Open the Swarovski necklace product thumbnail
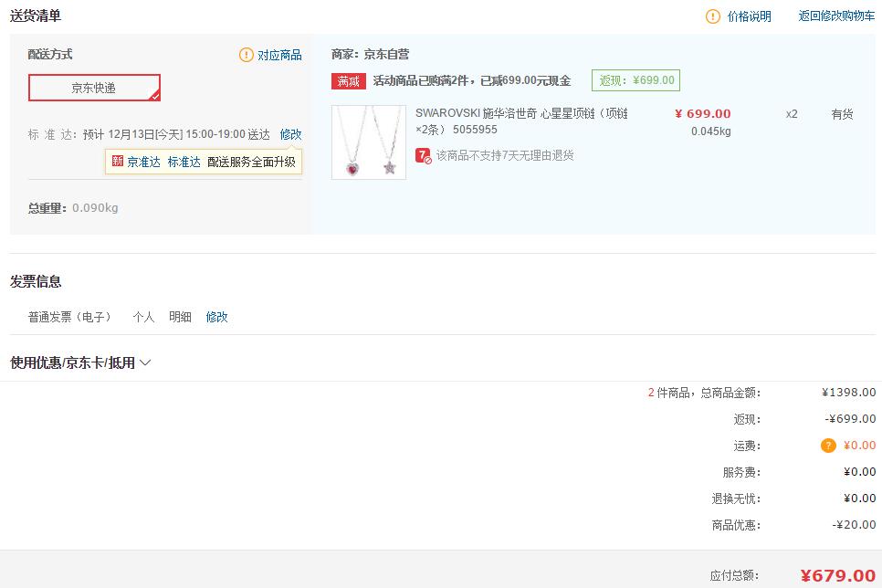 369,142
